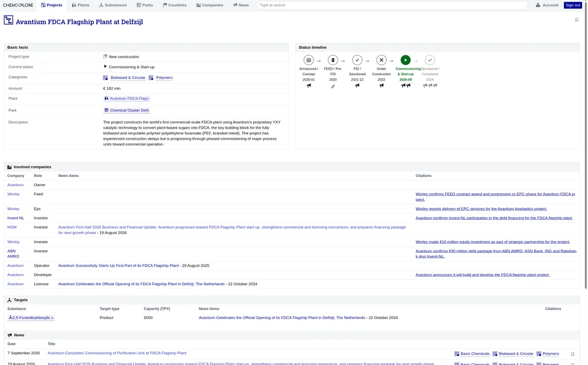
Task: Open the last grey megaphone under Operational 2026
Action: pos(435,86)
